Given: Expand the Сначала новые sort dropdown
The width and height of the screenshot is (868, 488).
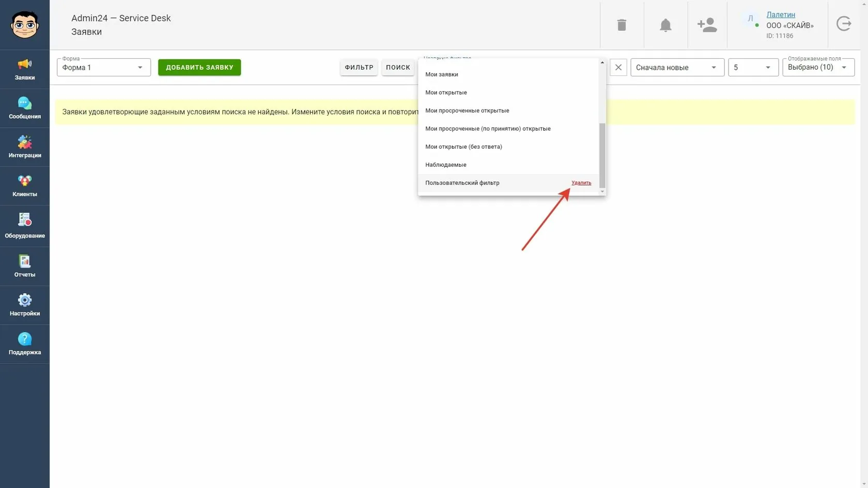Looking at the screenshot, I should 677,67.
